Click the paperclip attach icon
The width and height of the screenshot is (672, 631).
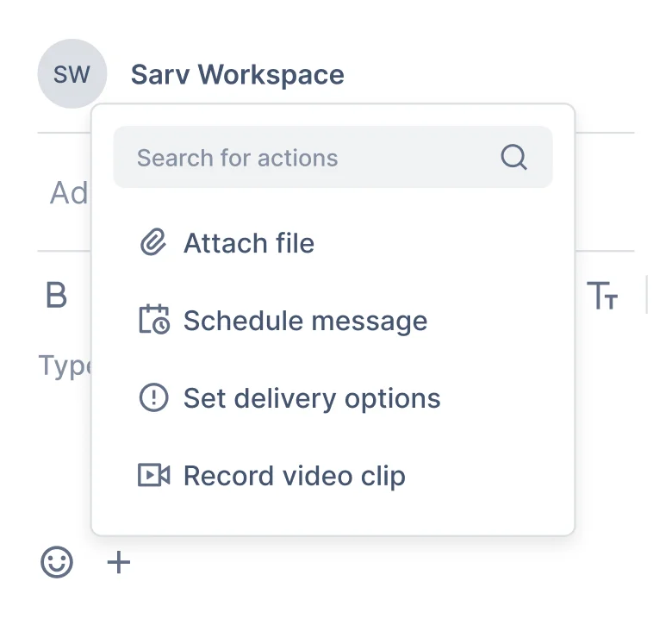(153, 242)
